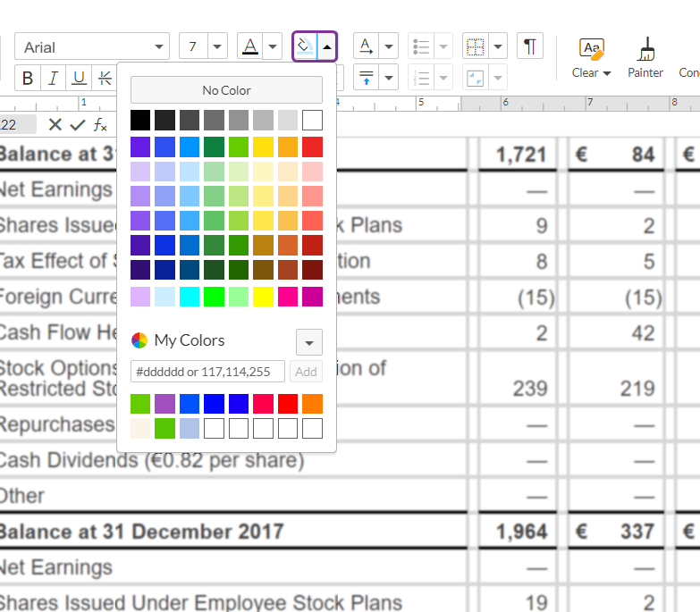
Task: Open the My Colors dropdown arrow
Action: 309,342
